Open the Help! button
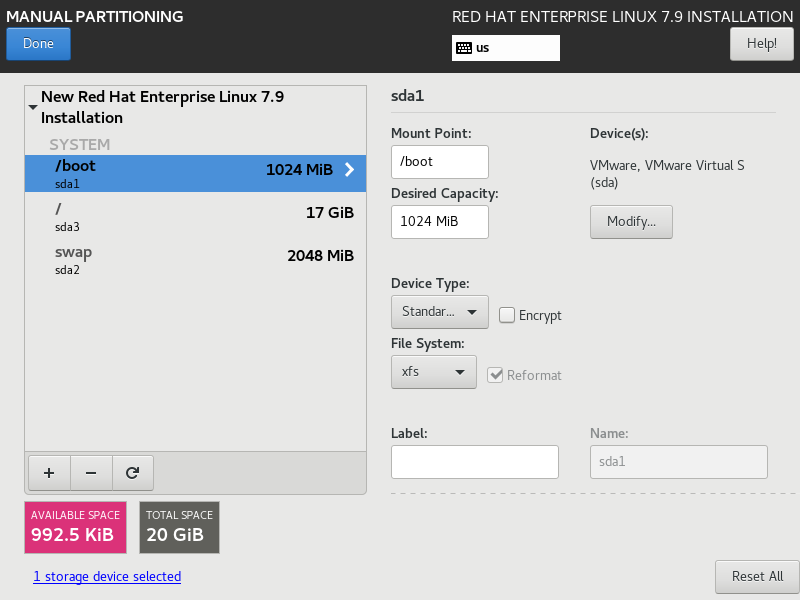 (x=762, y=43)
